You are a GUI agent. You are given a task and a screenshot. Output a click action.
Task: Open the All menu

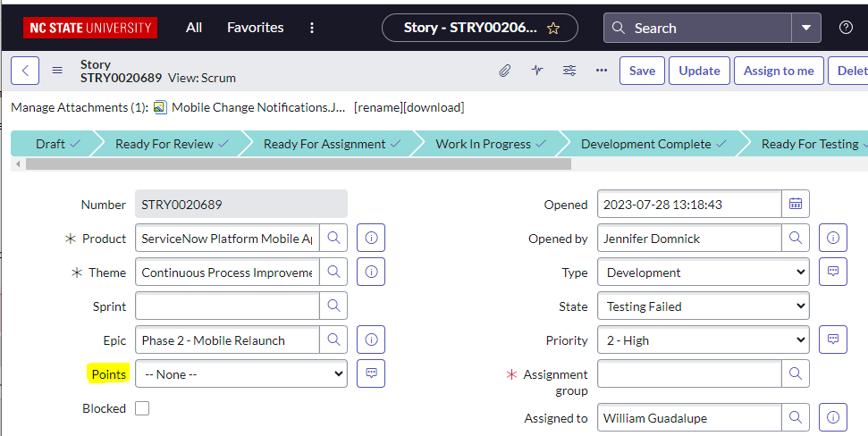point(194,28)
